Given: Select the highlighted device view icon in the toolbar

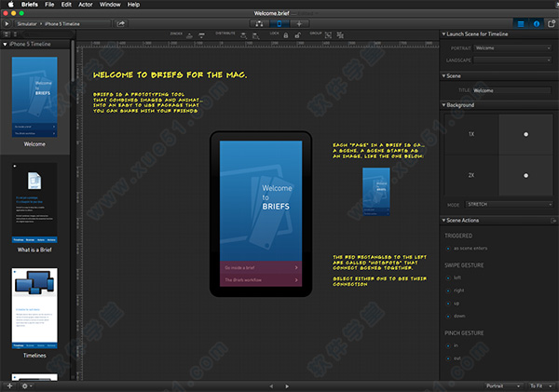Looking at the screenshot, I should (279, 24).
